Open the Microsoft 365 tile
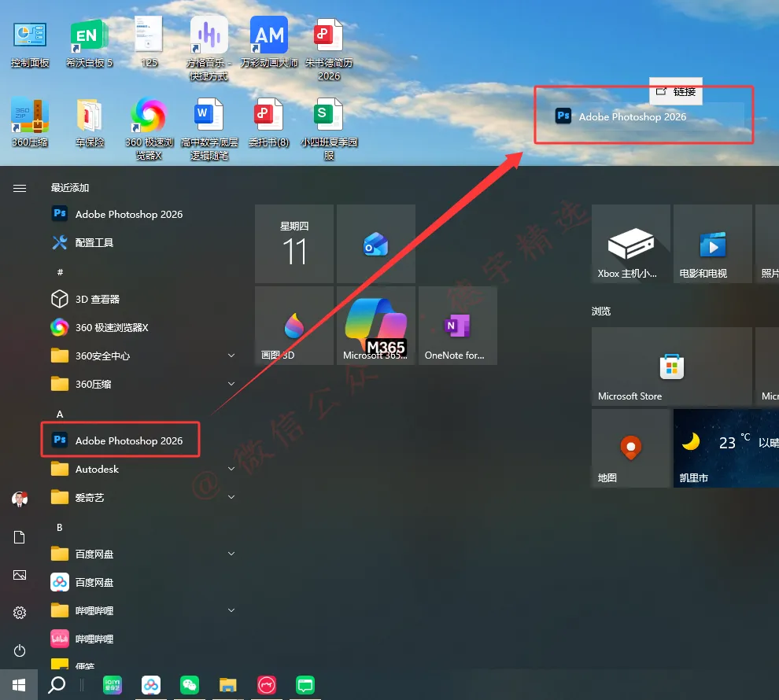 tap(376, 326)
